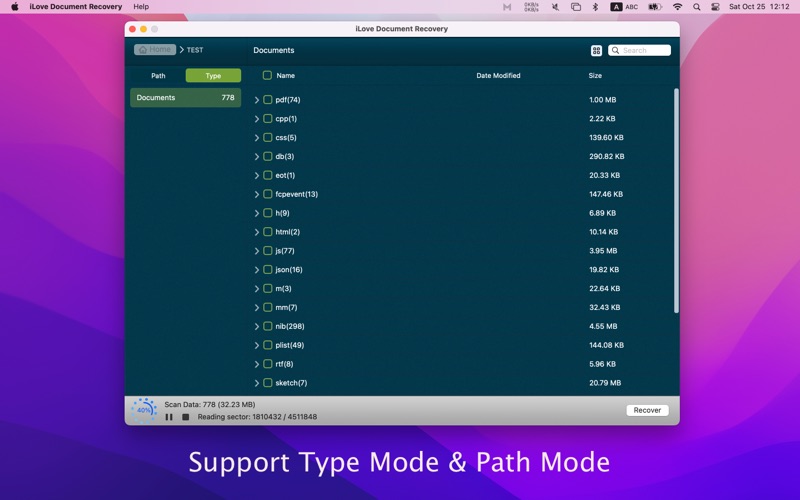Click the Home breadcrumb button
Image resolution: width=800 pixels, height=500 pixels.
tap(155, 49)
